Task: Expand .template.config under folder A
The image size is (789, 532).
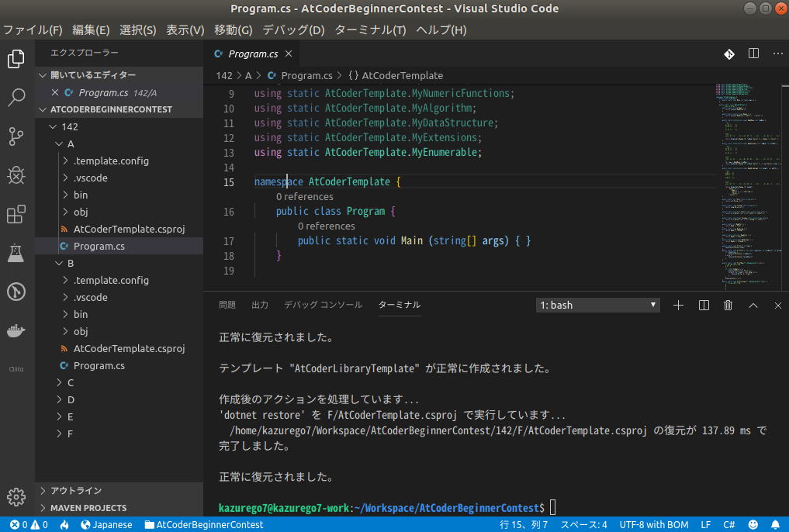Action: (119, 161)
